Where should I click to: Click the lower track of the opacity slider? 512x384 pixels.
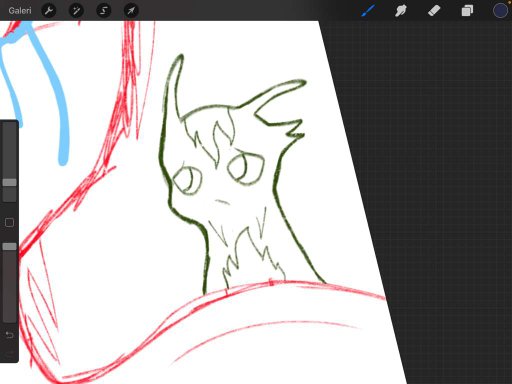9,287
